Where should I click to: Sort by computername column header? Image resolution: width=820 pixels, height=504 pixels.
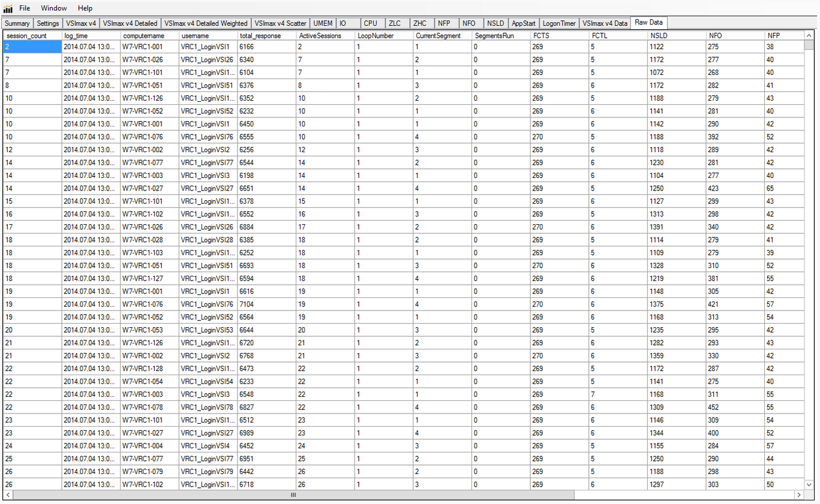point(149,36)
